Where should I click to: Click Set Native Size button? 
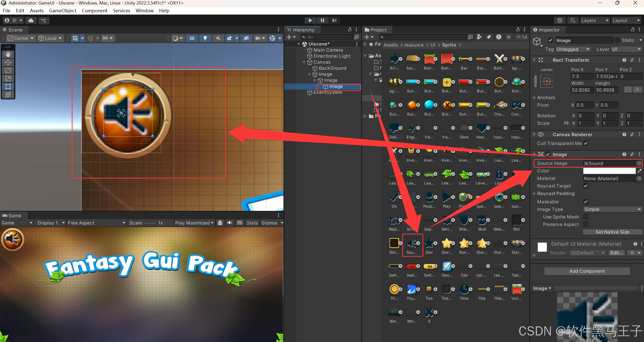tap(612, 232)
